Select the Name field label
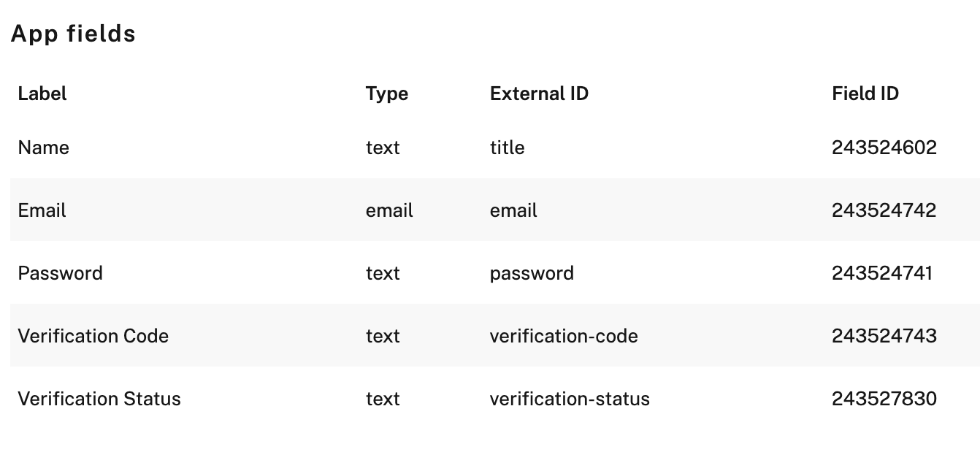Viewport: 980px width, 463px height. click(44, 148)
